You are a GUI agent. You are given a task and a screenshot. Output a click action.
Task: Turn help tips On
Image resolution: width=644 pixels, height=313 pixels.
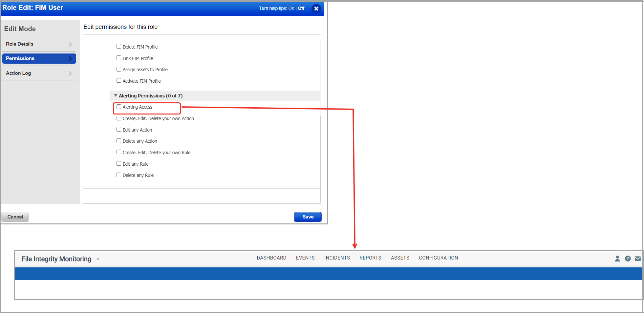291,8
